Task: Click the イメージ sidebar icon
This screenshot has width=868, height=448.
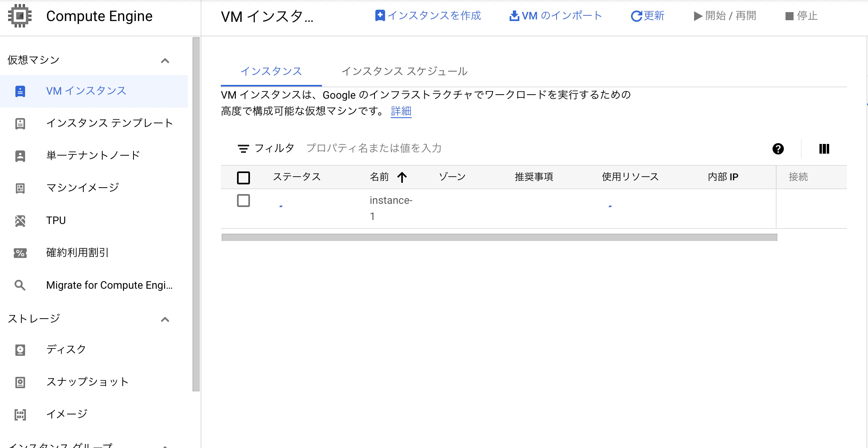Action: pos(20,415)
